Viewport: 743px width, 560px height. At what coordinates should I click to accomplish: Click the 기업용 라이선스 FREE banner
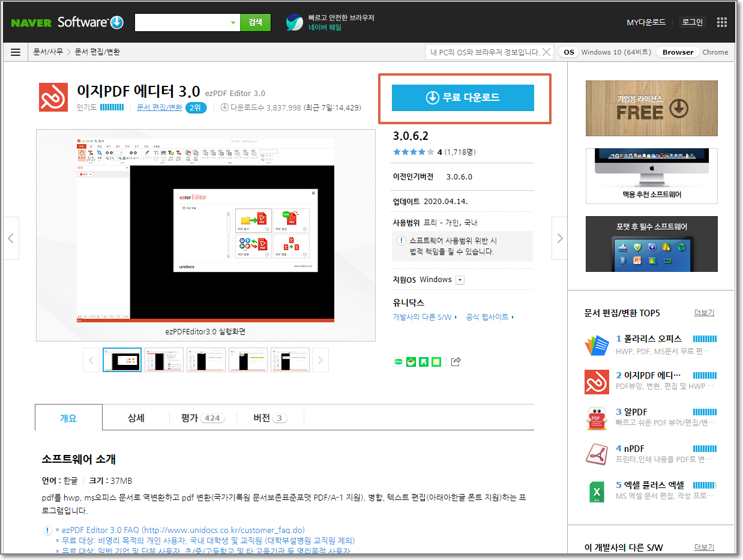coord(651,108)
